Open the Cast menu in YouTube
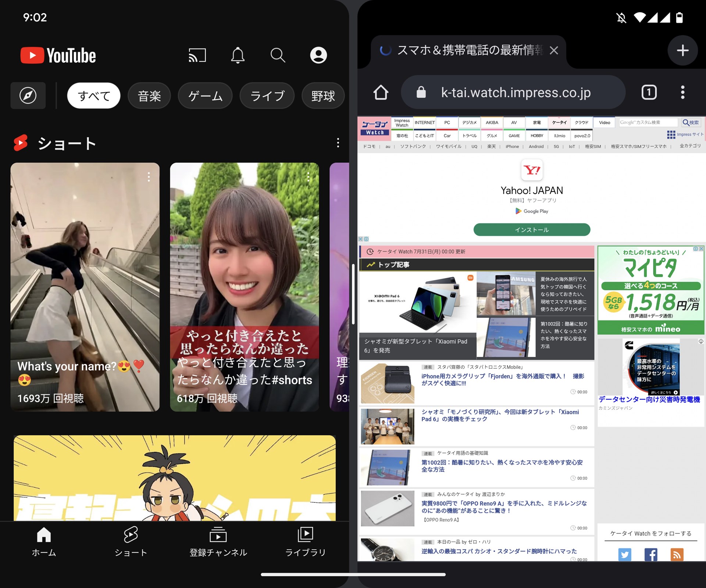 click(197, 55)
